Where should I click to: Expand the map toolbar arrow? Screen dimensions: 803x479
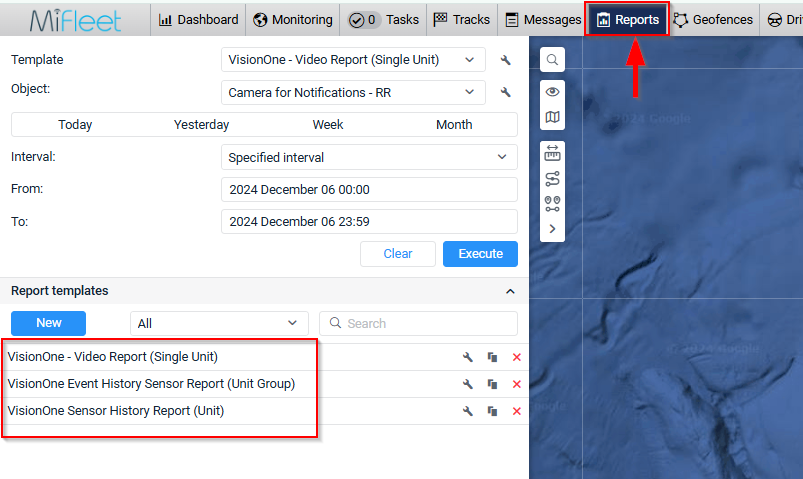pyautogui.click(x=552, y=228)
